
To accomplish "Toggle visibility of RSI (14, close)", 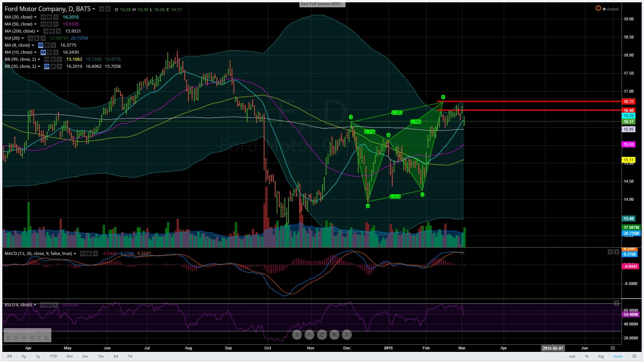I will coord(43,305).
